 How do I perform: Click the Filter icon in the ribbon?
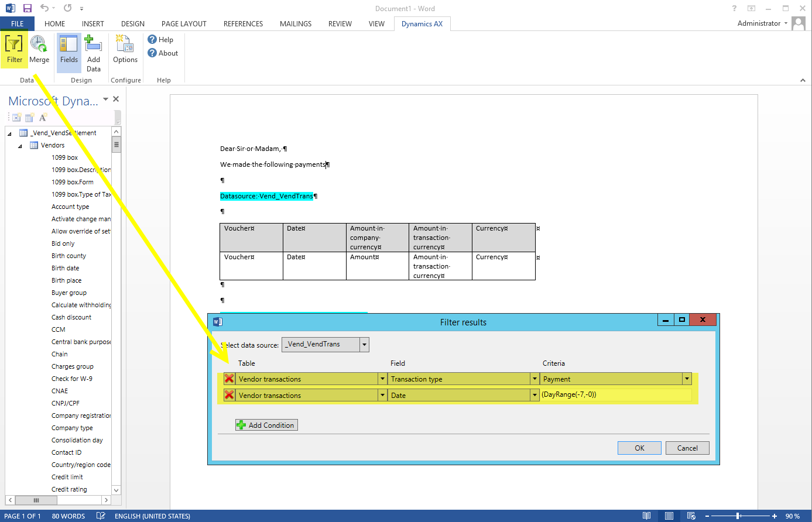point(14,50)
